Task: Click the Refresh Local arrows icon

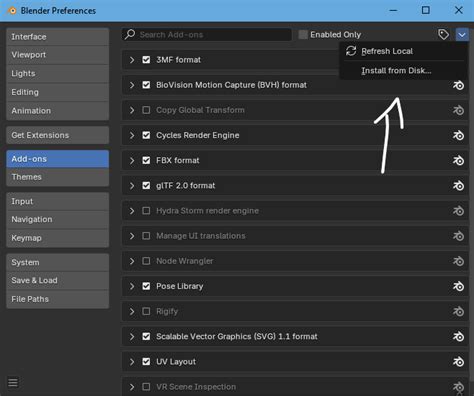Action: [351, 51]
